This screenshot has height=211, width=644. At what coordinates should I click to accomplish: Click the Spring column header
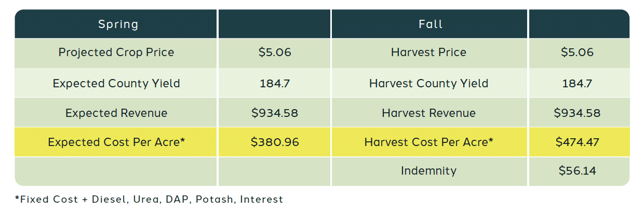click(x=116, y=24)
